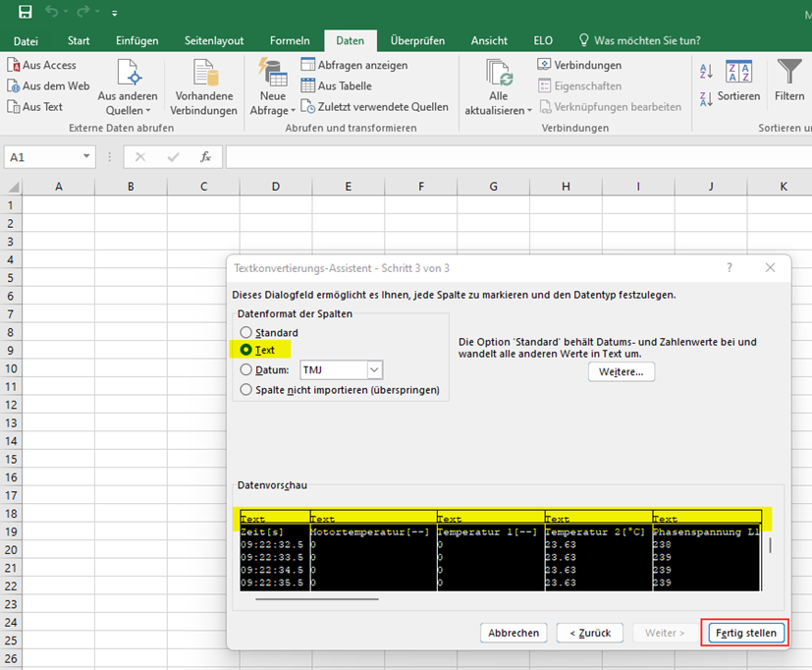The height and width of the screenshot is (670, 812).
Task: Open Vorhandene Verbindungen icon
Action: [x=205, y=75]
